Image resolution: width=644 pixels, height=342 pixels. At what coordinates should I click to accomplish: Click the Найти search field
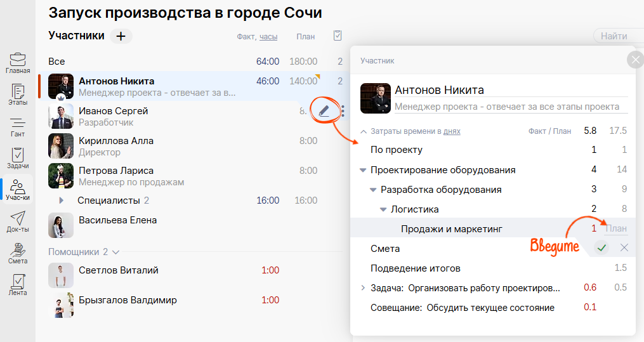tap(617, 36)
